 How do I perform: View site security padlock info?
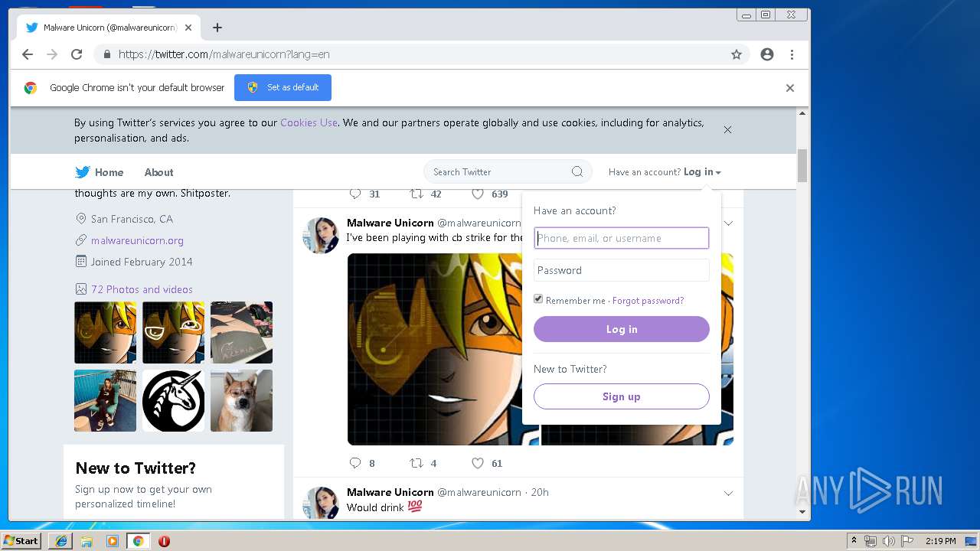point(106,54)
